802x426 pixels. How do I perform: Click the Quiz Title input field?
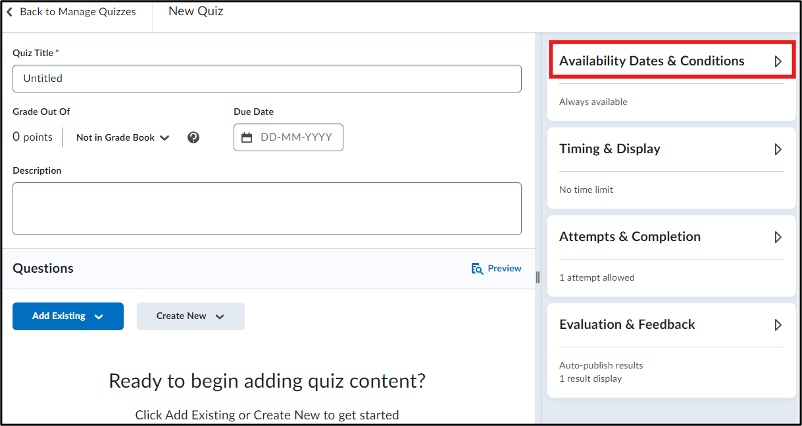tap(267, 79)
